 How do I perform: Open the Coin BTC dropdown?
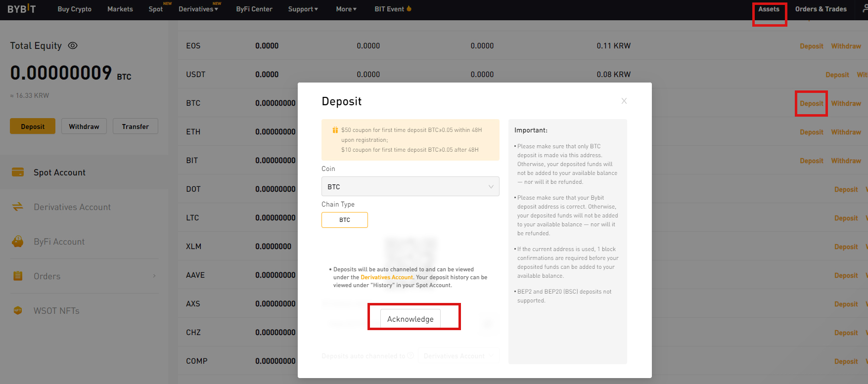[x=411, y=186]
